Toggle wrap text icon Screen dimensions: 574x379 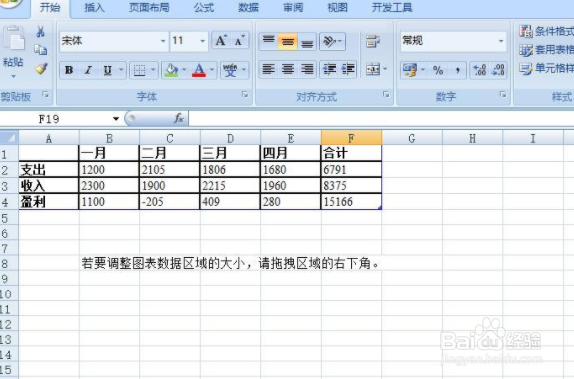pyautogui.click(x=373, y=41)
